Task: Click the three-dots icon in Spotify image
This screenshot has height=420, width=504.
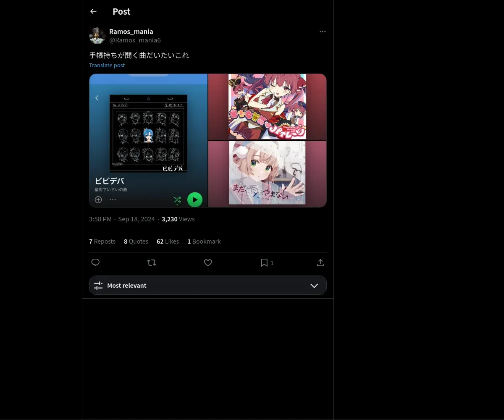Action: tap(113, 199)
